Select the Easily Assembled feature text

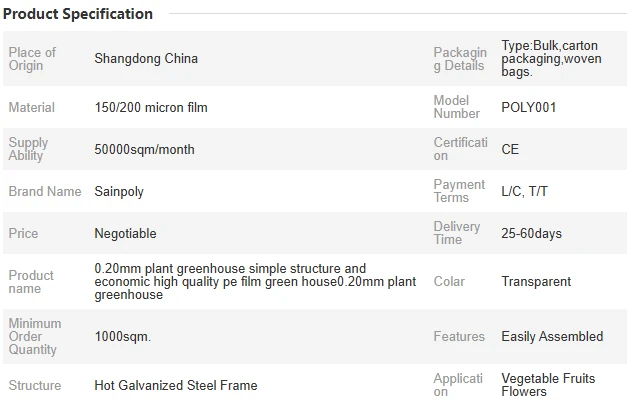click(x=552, y=336)
